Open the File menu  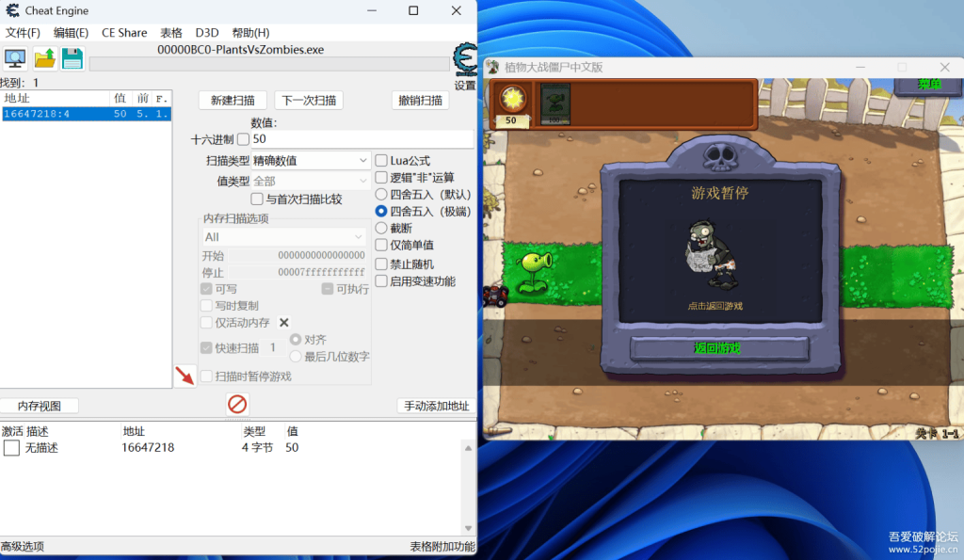pos(23,33)
